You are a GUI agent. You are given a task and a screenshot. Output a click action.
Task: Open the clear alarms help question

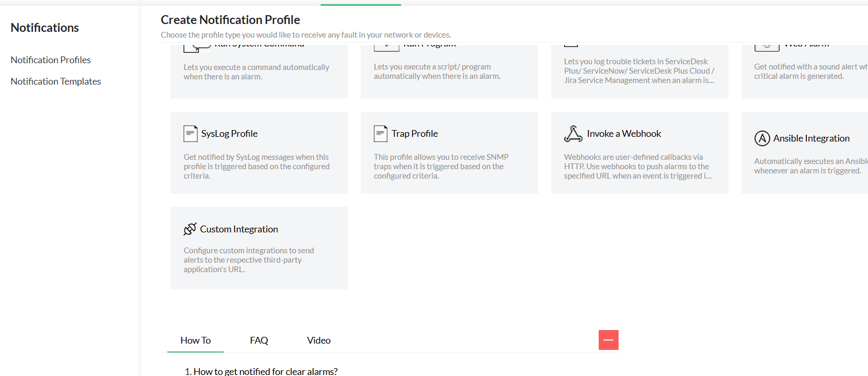click(265, 371)
